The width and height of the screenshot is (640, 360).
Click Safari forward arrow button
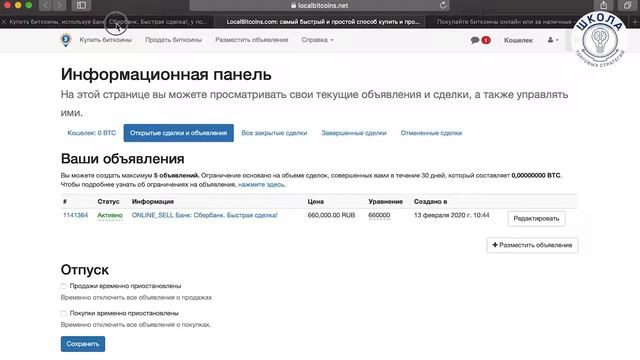59,5
